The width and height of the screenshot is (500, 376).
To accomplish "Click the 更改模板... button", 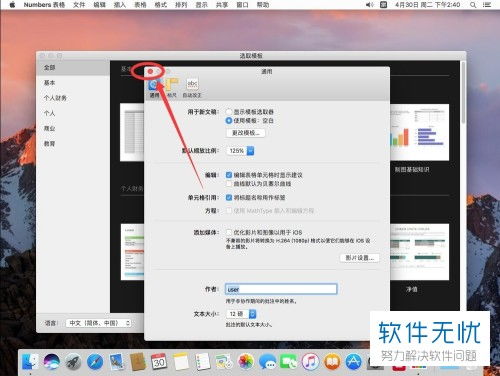I will point(246,133).
